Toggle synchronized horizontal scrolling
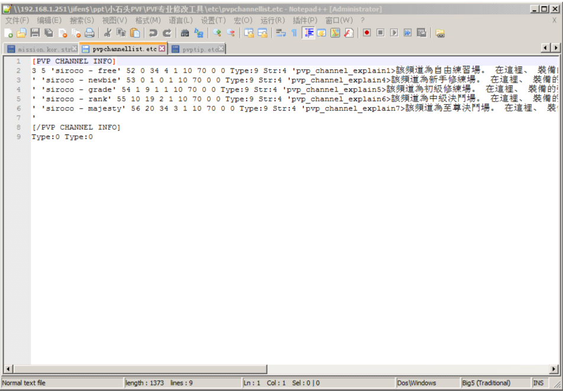This screenshot has height=392, width=563. (x=263, y=33)
